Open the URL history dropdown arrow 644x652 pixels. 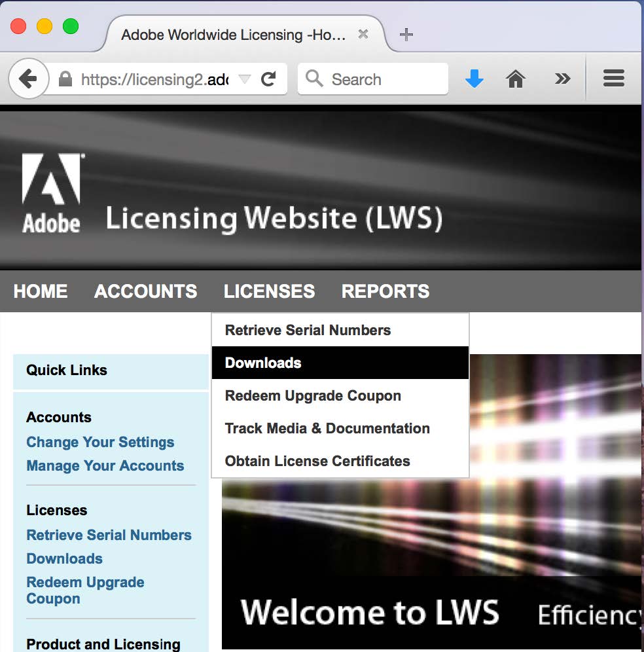point(245,79)
